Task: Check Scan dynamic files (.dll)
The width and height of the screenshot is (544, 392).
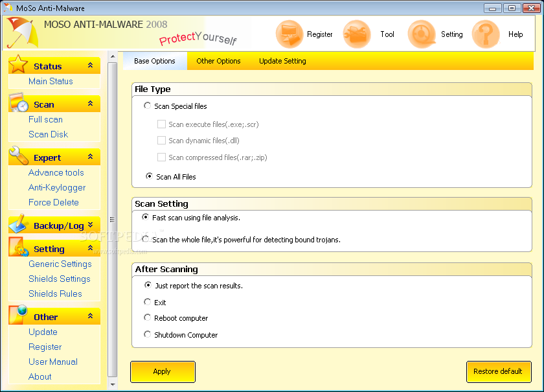Action: pyautogui.click(x=161, y=140)
